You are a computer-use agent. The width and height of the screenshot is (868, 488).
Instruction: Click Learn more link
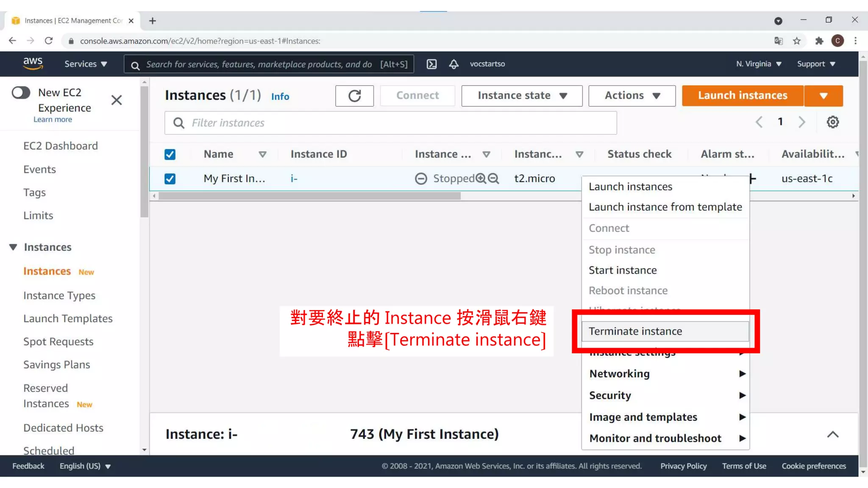coord(53,119)
